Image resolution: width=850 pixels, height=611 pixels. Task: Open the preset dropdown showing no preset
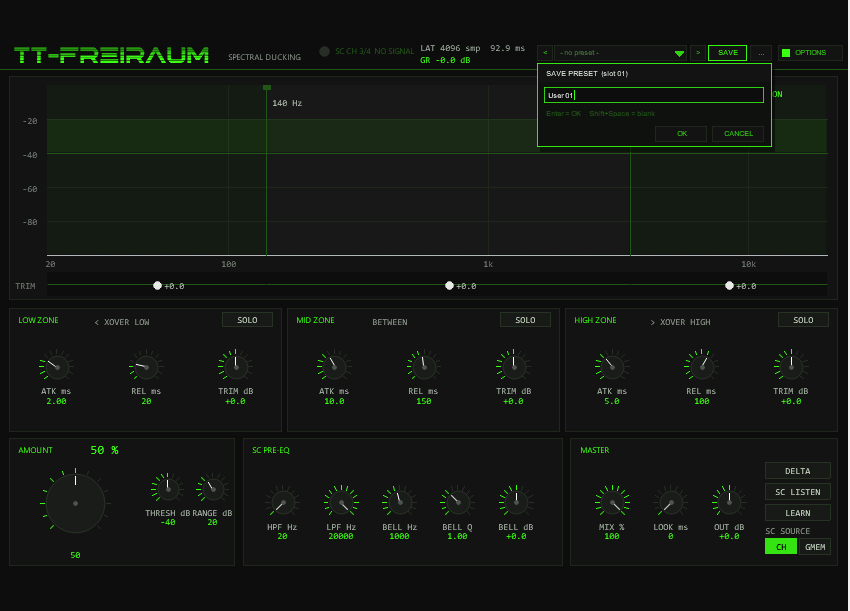[620, 53]
